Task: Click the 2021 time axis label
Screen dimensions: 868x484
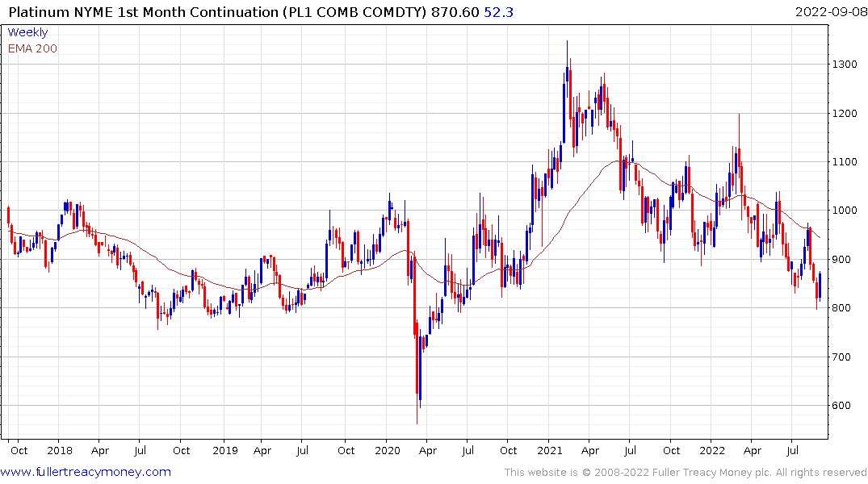Action: [x=550, y=450]
